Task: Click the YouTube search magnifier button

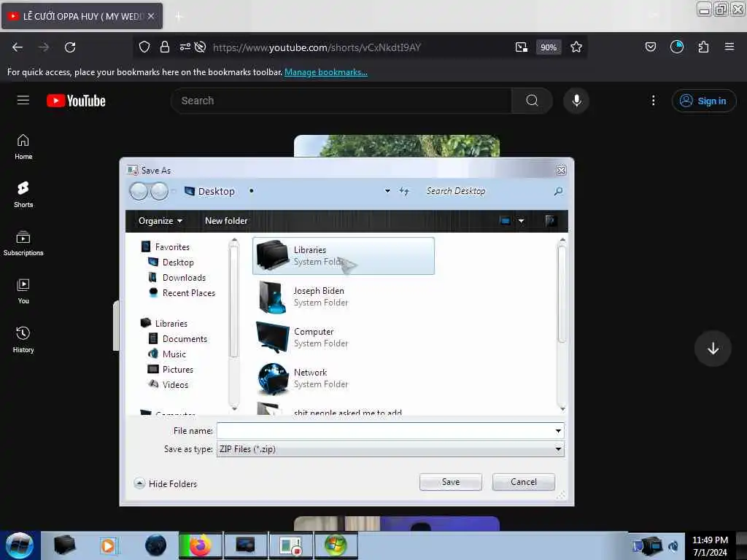Action: pyautogui.click(x=532, y=101)
